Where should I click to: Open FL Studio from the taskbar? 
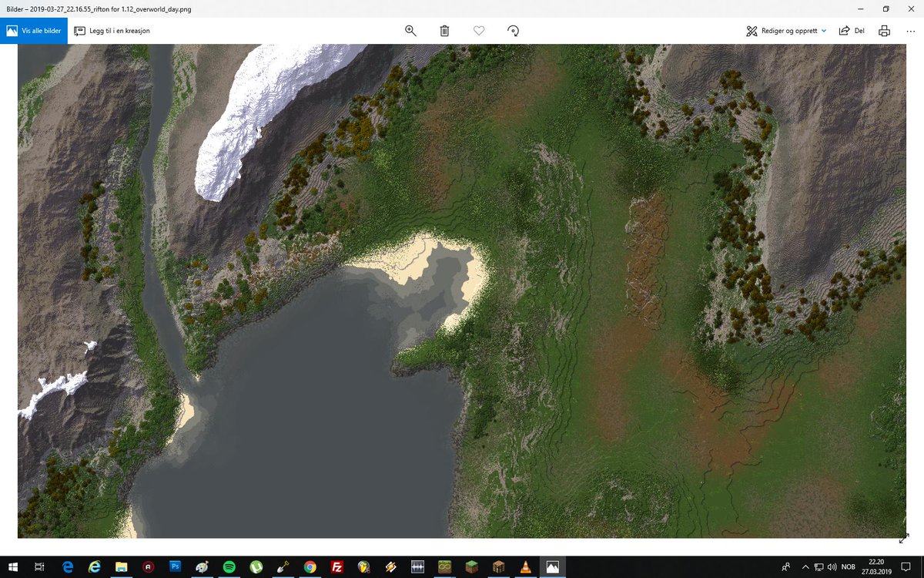tap(363, 566)
